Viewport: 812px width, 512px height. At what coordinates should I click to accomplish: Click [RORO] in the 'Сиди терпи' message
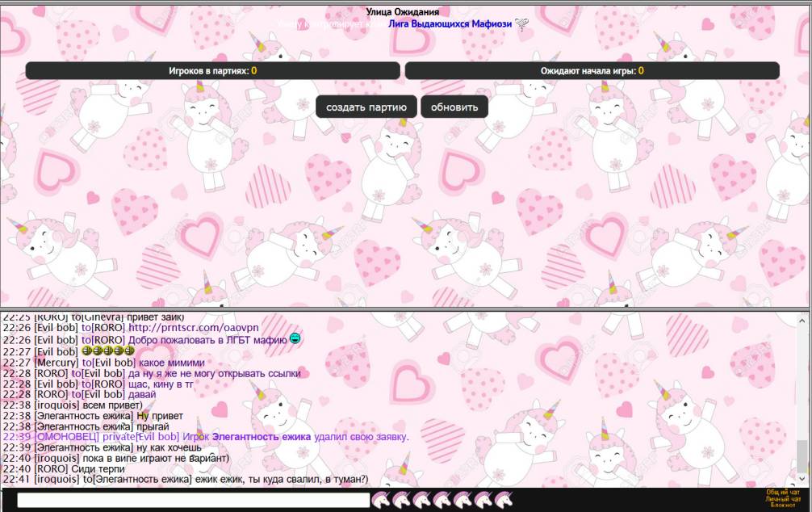pyautogui.click(x=51, y=468)
